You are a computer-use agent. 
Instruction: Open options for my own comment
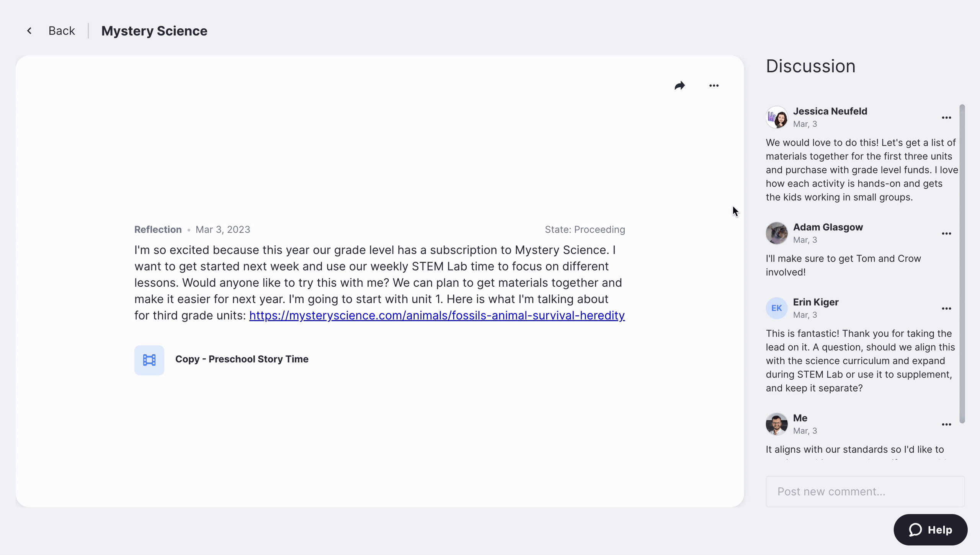click(x=946, y=424)
